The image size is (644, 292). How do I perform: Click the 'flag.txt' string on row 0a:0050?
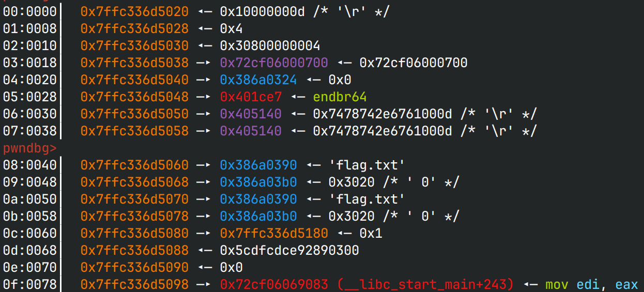(x=366, y=199)
